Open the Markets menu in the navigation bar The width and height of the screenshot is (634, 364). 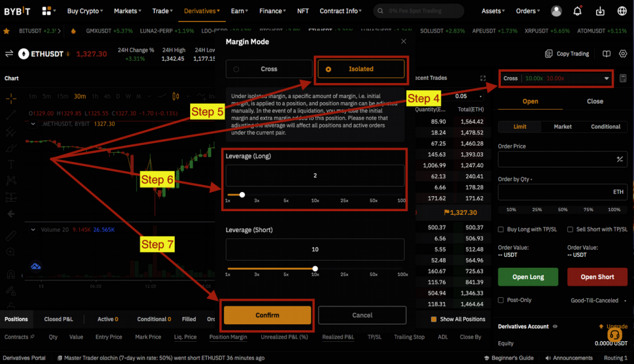(x=127, y=10)
